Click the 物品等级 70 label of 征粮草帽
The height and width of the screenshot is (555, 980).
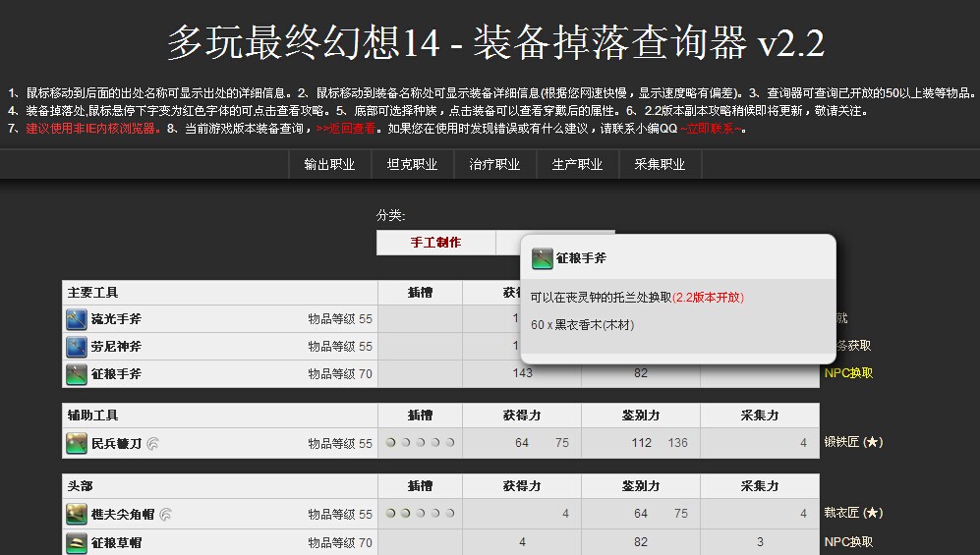coord(340,542)
